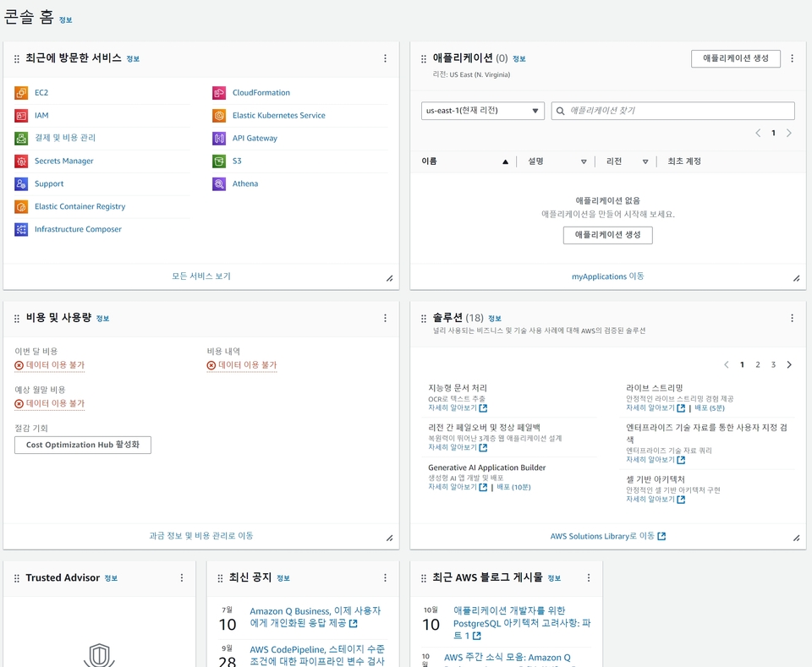
Task: Click the search magnifier in 애플리케이션 찾기
Action: [560, 111]
